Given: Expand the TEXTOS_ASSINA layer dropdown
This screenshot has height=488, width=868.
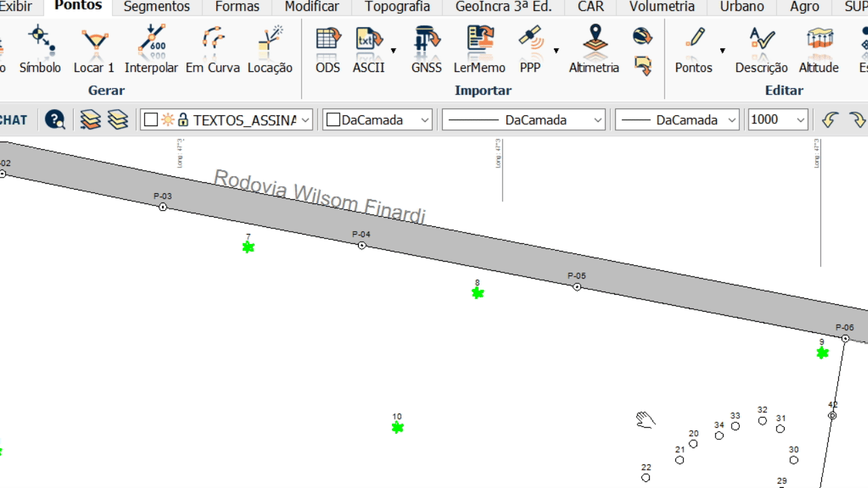Looking at the screenshot, I should (x=305, y=120).
